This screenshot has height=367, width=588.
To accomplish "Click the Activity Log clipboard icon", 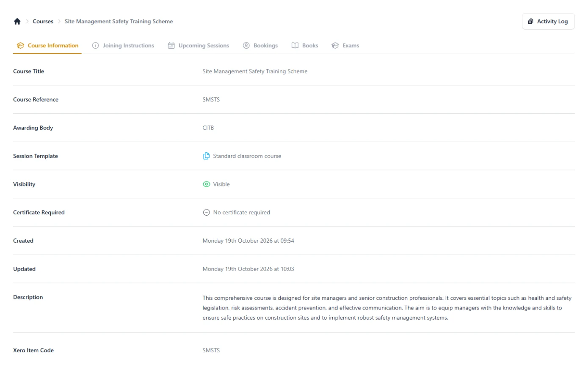I will pyautogui.click(x=530, y=22).
